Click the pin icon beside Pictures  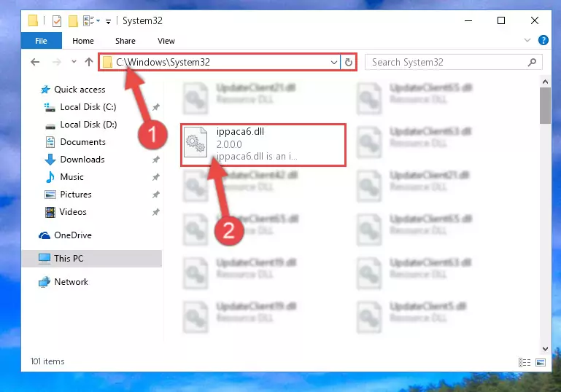click(x=155, y=195)
